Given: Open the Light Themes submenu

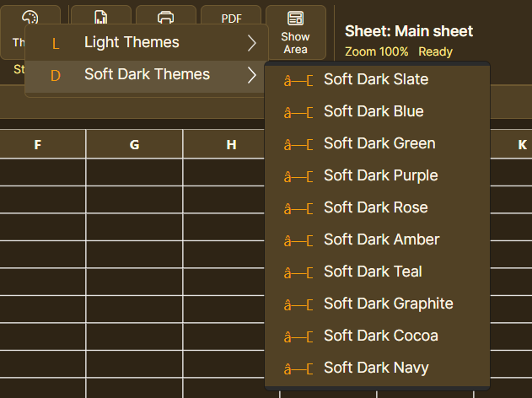Looking at the screenshot, I should [x=146, y=43].
